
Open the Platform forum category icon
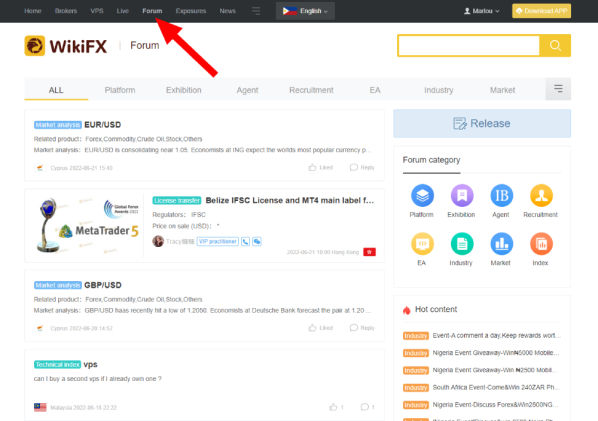tap(422, 196)
